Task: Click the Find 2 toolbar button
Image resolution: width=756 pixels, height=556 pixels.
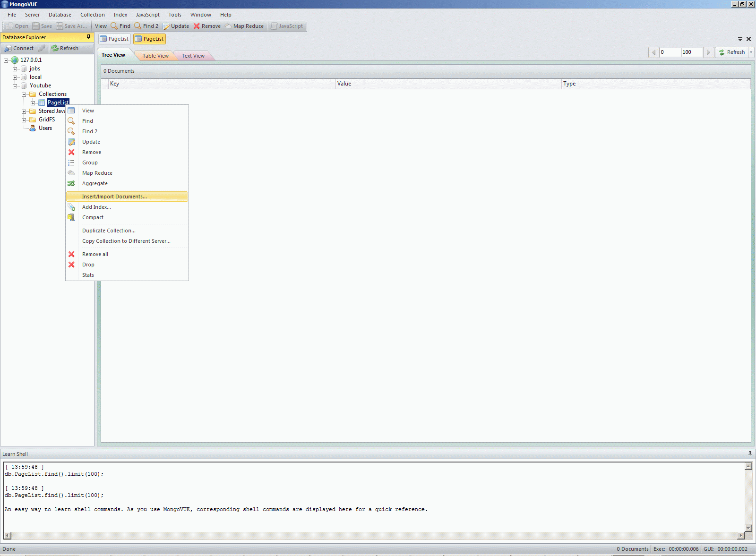Action: click(146, 26)
